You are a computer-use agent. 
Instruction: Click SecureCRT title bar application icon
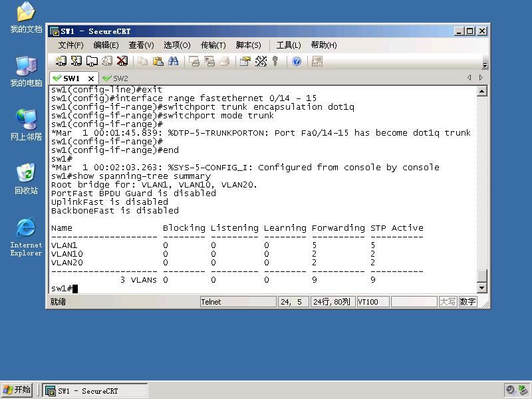(55, 31)
